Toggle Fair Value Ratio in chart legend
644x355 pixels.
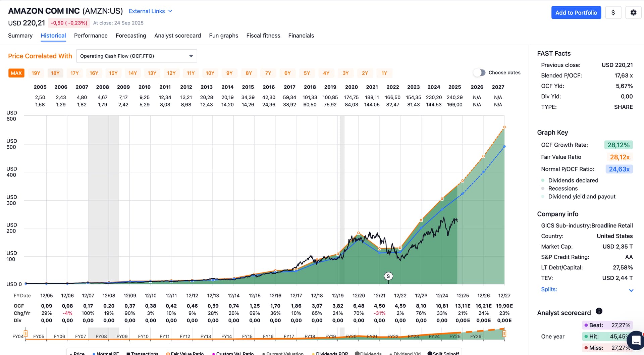point(185,353)
